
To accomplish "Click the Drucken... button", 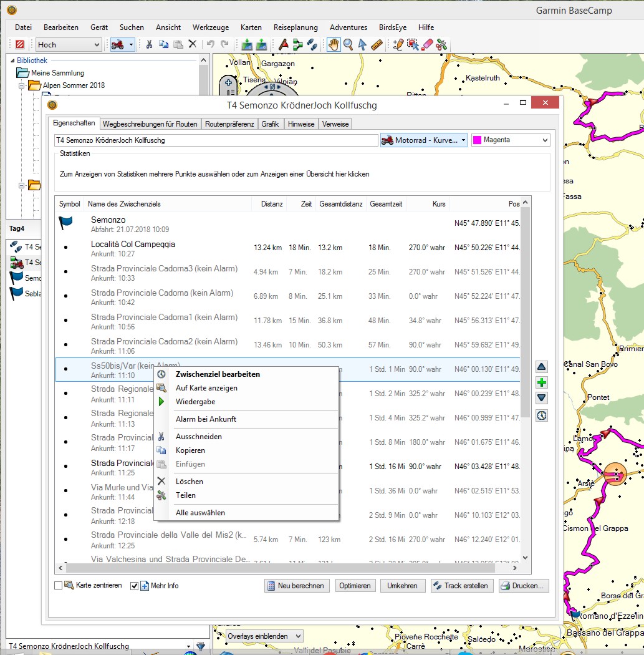I will click(x=524, y=586).
